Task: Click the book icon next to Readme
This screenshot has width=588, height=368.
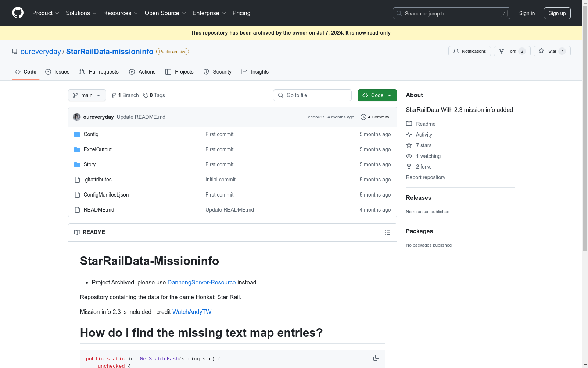Action: pos(409,124)
